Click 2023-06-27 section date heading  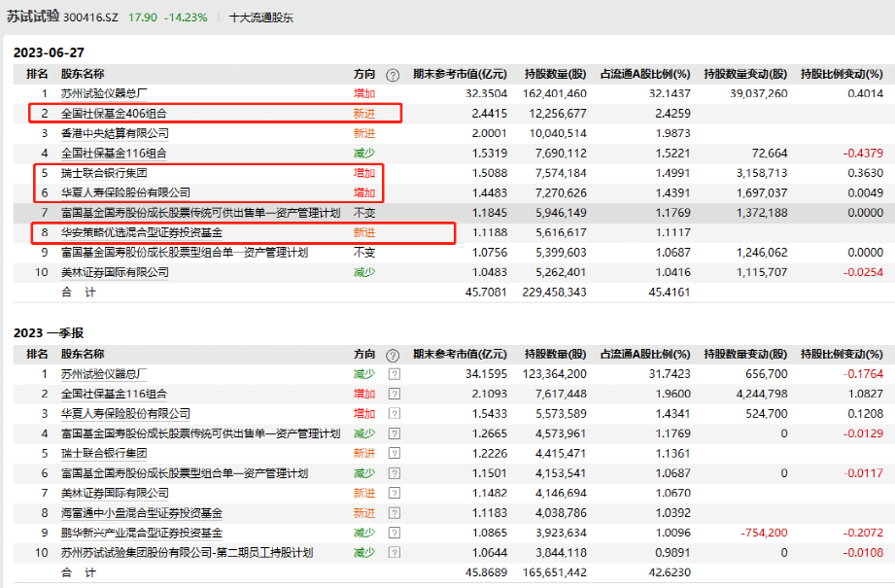click(50, 52)
